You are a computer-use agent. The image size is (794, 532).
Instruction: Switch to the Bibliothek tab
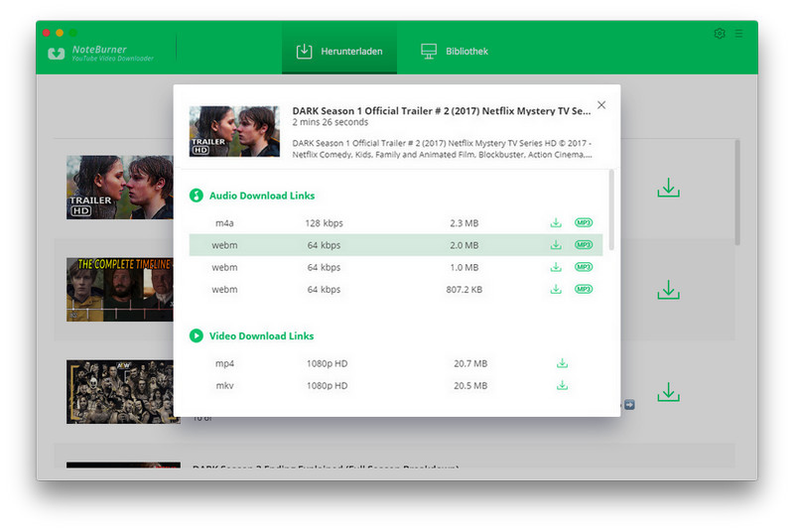point(455,52)
